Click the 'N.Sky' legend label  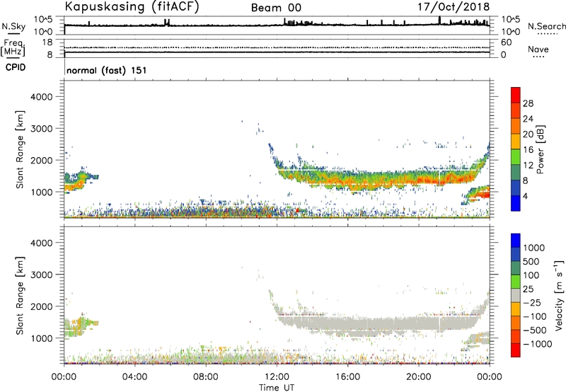pyautogui.click(x=13, y=26)
